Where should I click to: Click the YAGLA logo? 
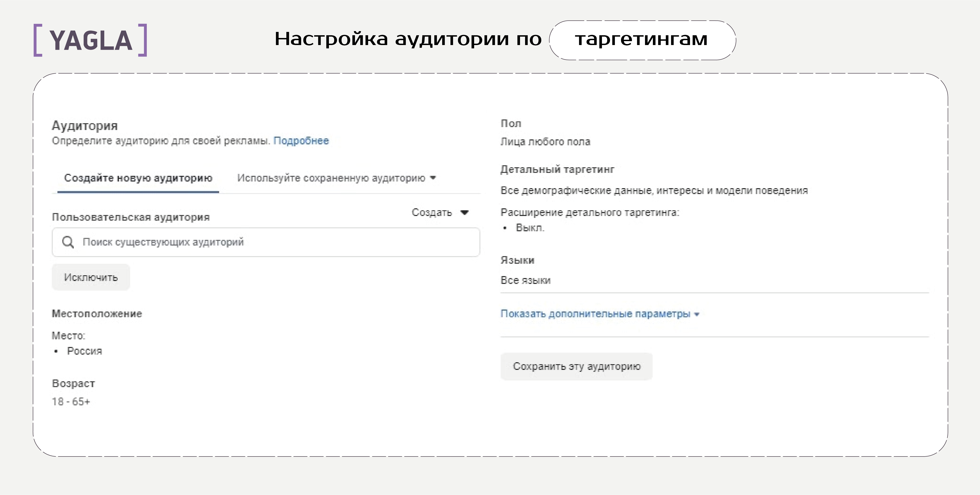click(x=90, y=40)
